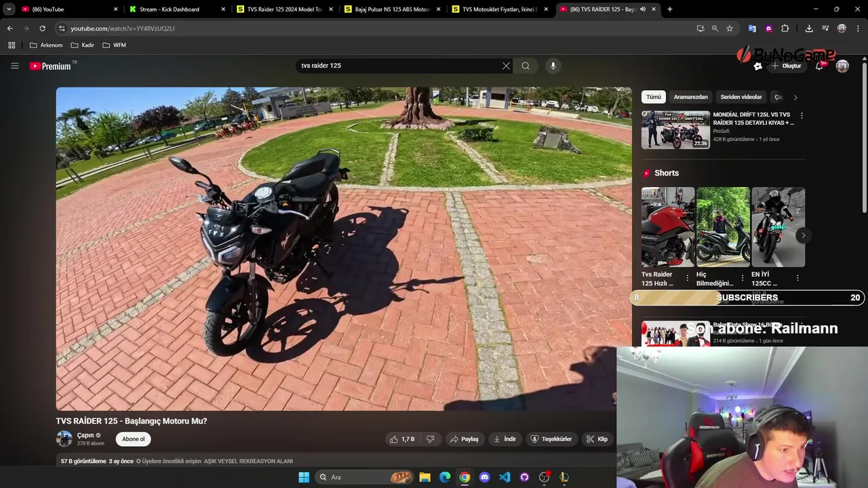The image size is (868, 488).
Task: Open the YouTube guide hamburger menu
Action: [14, 66]
